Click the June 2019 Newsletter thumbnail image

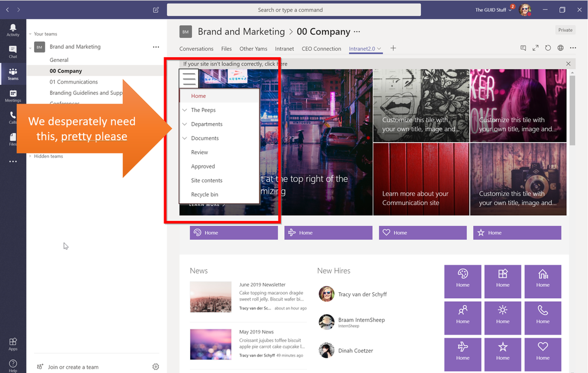pyautogui.click(x=210, y=297)
